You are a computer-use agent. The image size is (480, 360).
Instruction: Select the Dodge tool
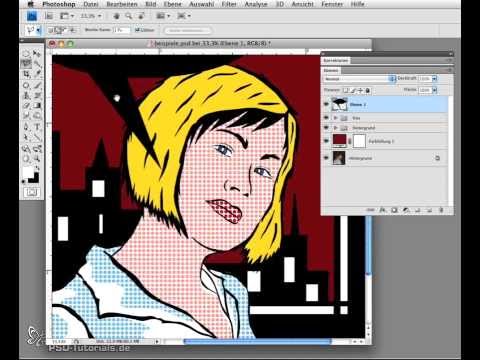point(37,116)
